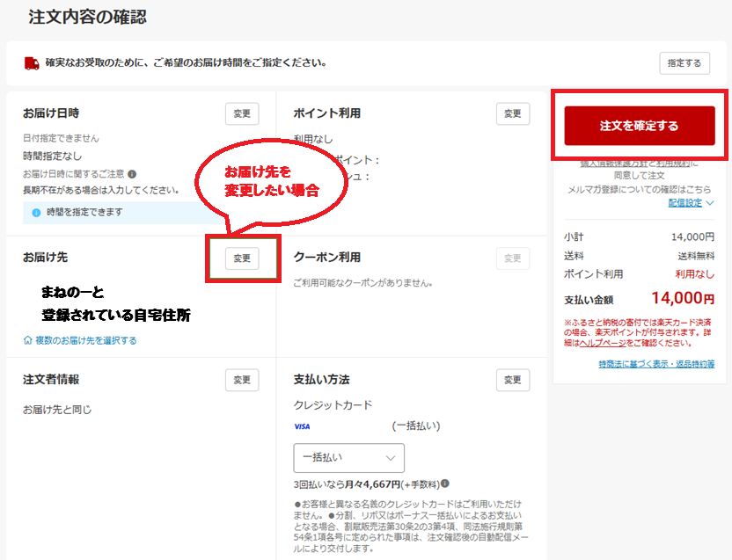Click クレジットカード payment method text
Image resolution: width=732 pixels, height=560 pixels.
point(333,405)
